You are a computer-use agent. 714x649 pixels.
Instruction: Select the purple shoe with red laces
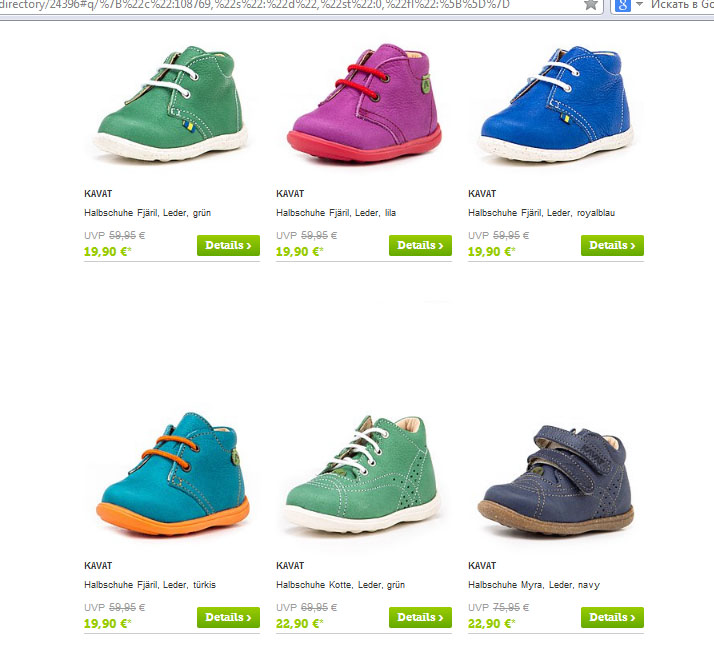[x=364, y=103]
